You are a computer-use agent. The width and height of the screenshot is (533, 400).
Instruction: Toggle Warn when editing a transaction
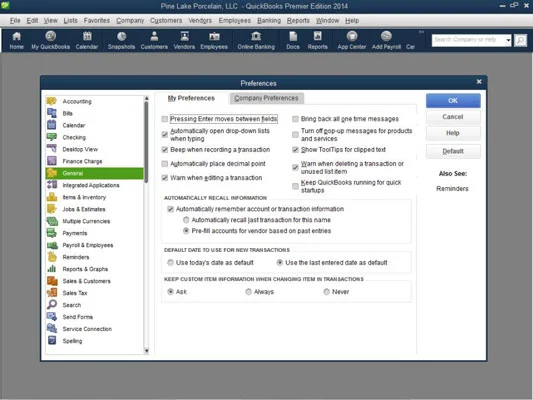tap(165, 178)
